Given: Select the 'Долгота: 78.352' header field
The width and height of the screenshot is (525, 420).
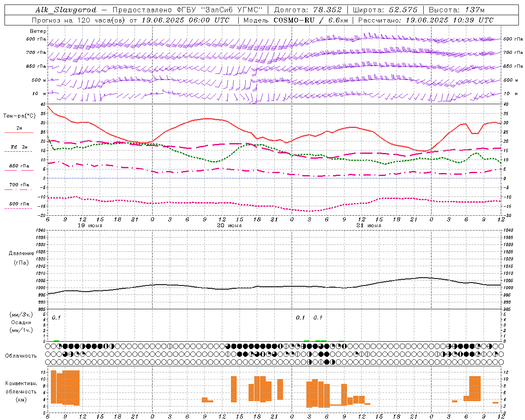Looking at the screenshot, I should tap(308, 10).
